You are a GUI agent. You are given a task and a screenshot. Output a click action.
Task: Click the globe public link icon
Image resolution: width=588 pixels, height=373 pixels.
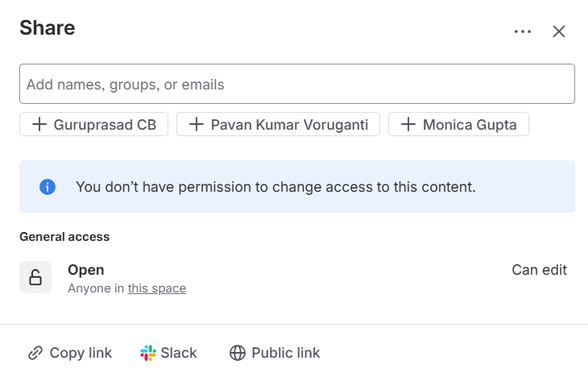(237, 353)
